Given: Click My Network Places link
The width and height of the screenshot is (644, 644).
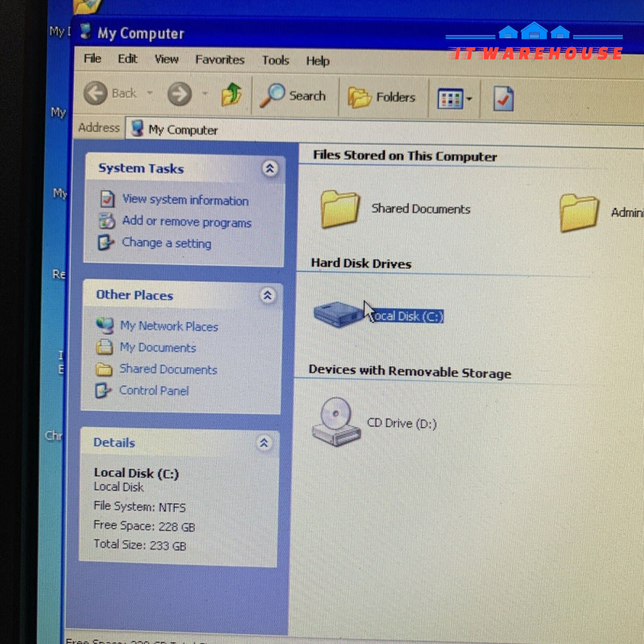Looking at the screenshot, I should click(169, 327).
